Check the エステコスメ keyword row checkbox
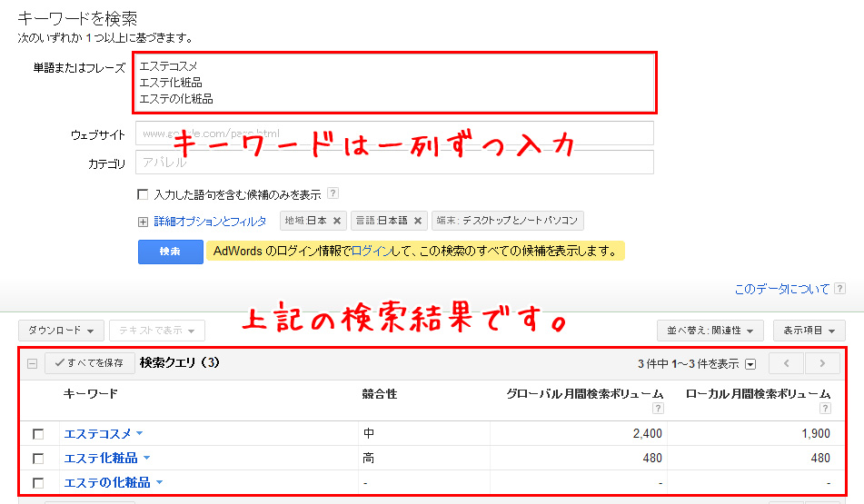Screen dimensions: 864x504 [x=38, y=434]
